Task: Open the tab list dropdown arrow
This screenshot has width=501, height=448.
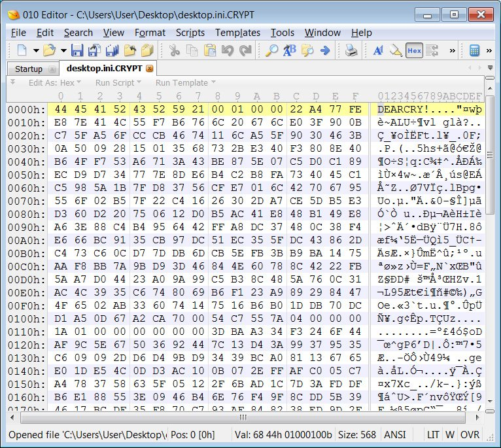Action: [490, 68]
